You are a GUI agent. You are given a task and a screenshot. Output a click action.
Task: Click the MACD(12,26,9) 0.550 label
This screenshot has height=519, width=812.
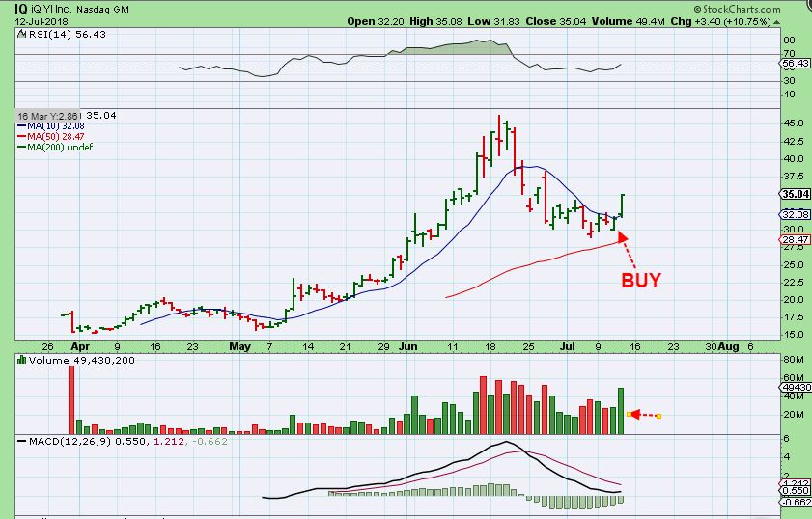click(x=88, y=442)
